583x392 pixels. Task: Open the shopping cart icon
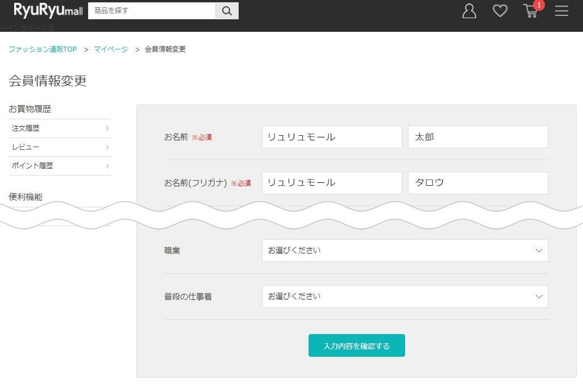click(531, 11)
